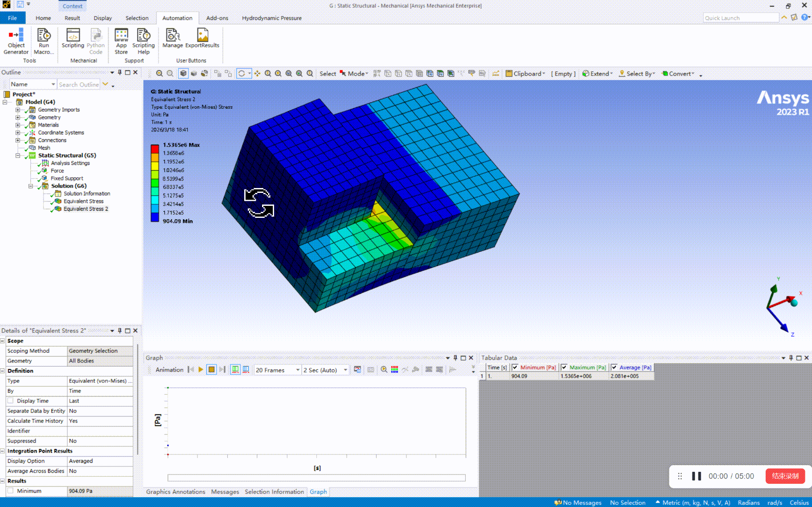Screen dimensions: 812x507
Task: Pin the Outline panel
Action: [119, 72]
